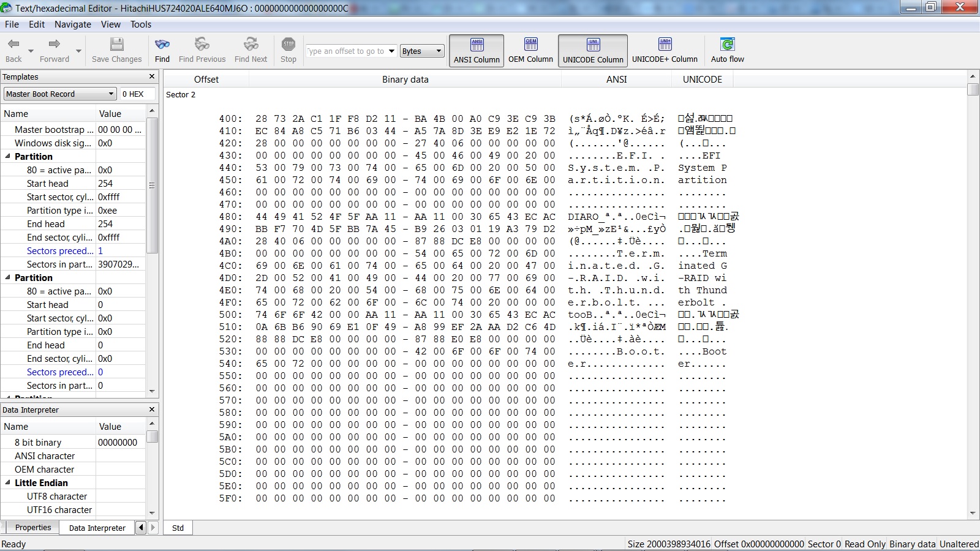The width and height of the screenshot is (980, 551).
Task: Click the Back navigation arrow icon
Action: coord(13,44)
